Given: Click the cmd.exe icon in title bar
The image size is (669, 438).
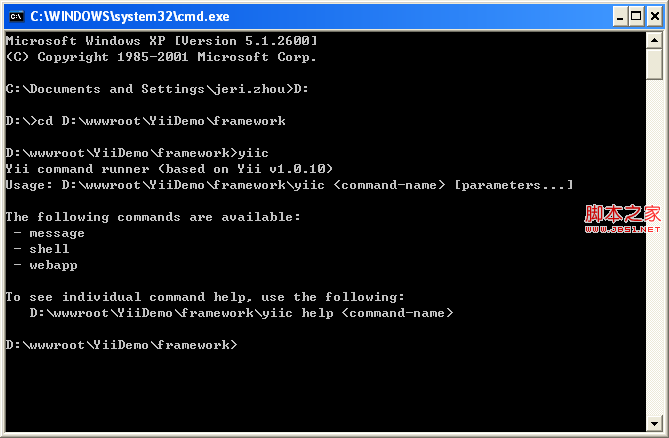Looking at the screenshot, I should coord(16,16).
